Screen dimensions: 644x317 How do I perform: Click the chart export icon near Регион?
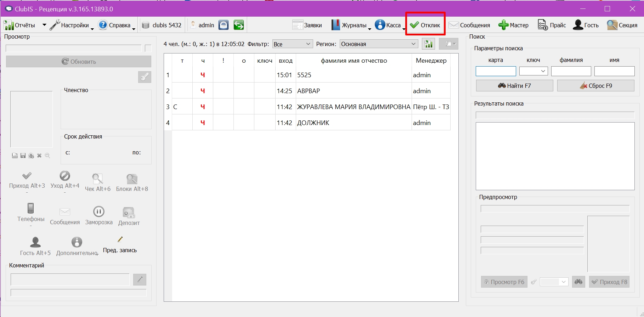point(429,44)
